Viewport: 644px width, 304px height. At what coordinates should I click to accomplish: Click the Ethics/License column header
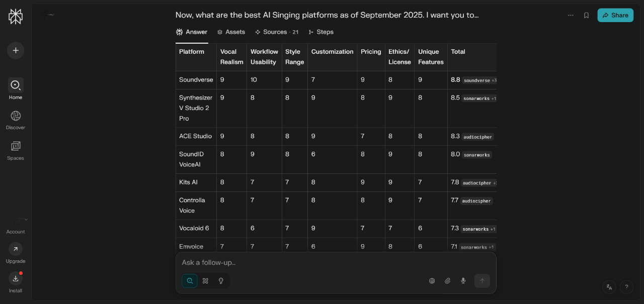[x=399, y=57]
